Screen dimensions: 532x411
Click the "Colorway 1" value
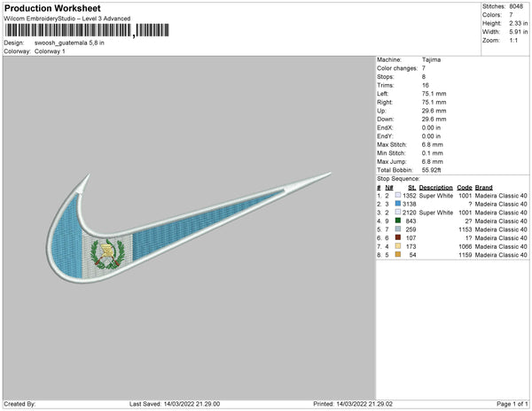[x=50, y=51]
